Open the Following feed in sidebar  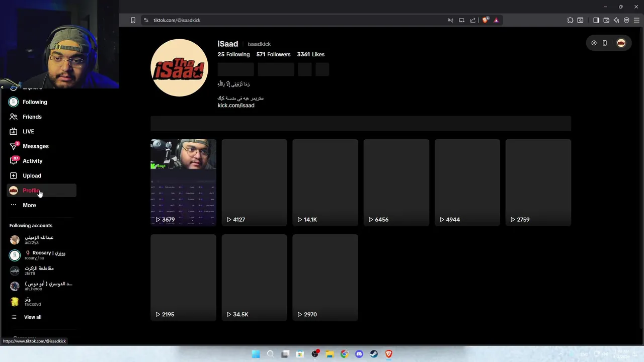[35, 102]
